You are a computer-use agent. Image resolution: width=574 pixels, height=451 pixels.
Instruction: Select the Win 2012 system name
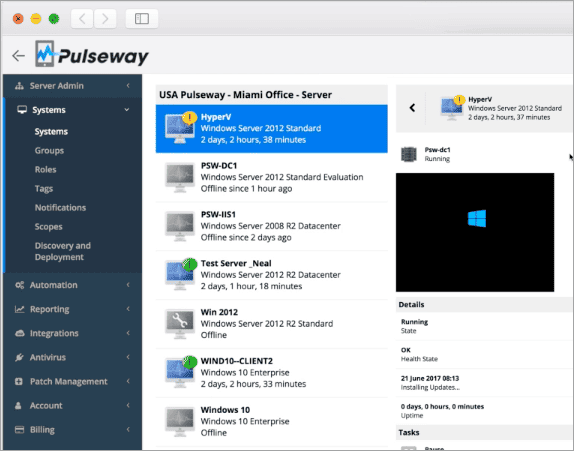219,312
